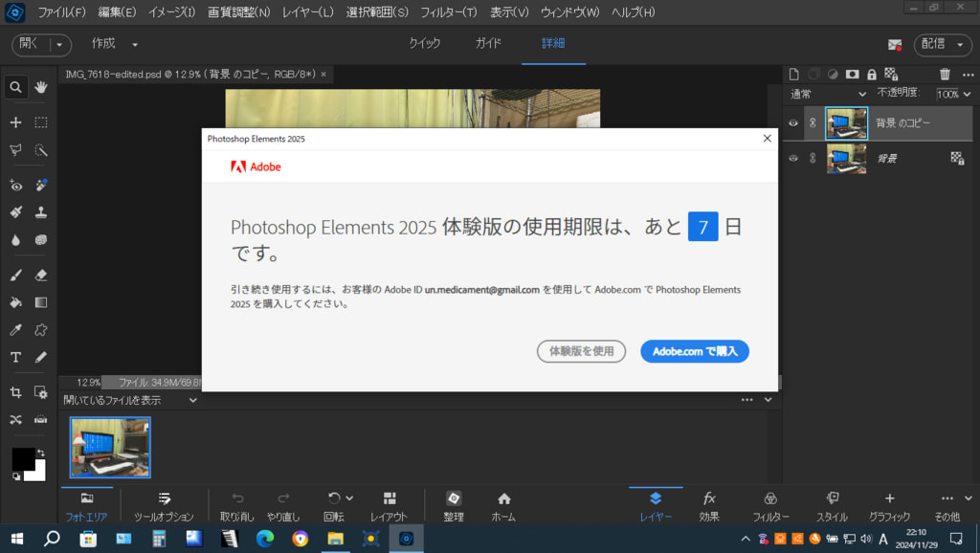Expand the 開く dropdown arrow
This screenshot has height=553, width=980.
59,45
